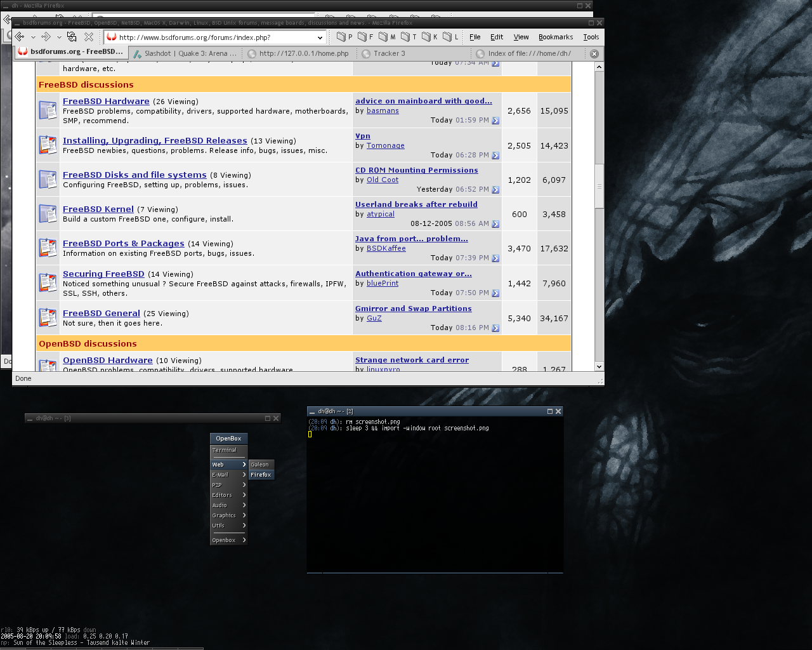Open the FreeBSD Ports & Packages forum link
The width and height of the screenshot is (812, 650).
tap(123, 243)
